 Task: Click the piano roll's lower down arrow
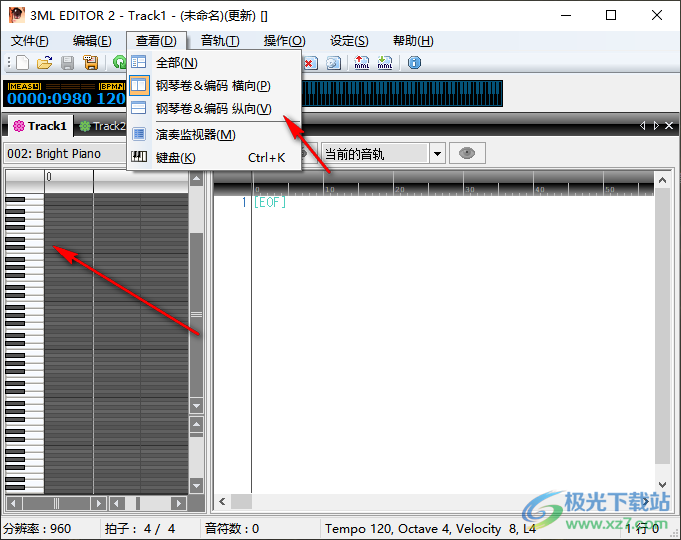pos(197,486)
